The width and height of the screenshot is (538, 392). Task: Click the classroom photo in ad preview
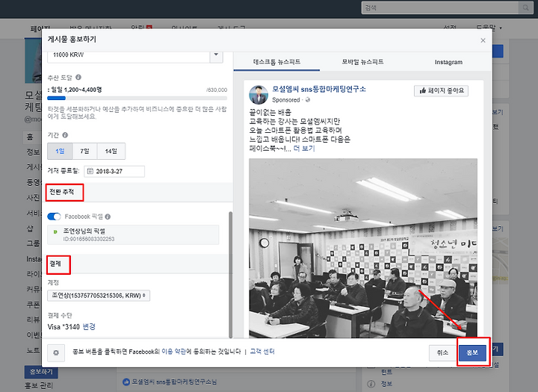click(x=363, y=248)
